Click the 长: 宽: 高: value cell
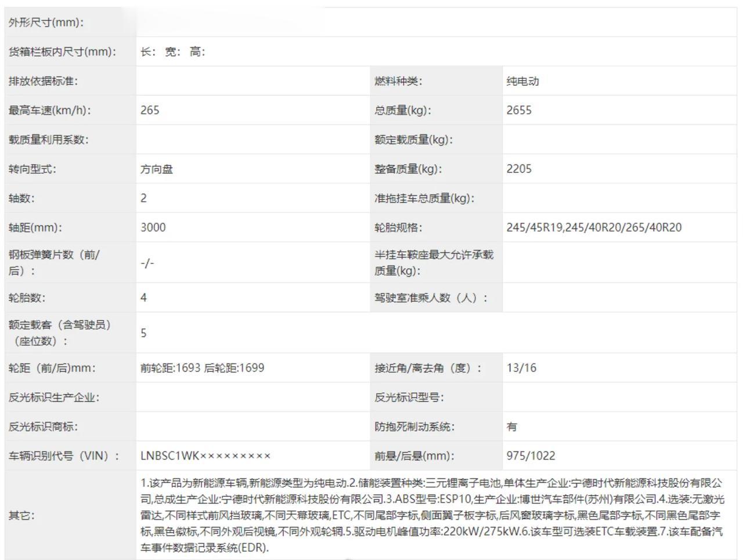743x560 pixels. coord(173,52)
